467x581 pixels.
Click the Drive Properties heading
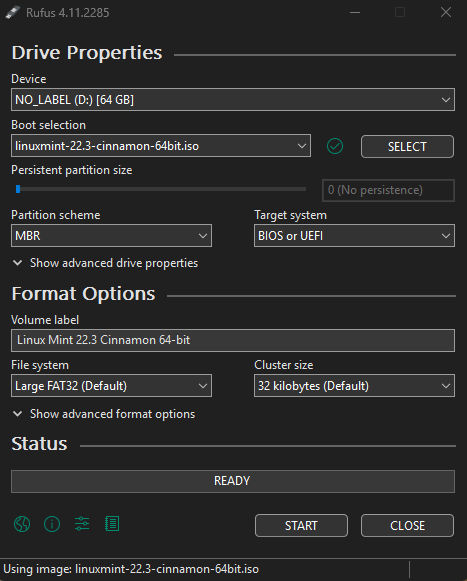pyautogui.click(x=87, y=53)
